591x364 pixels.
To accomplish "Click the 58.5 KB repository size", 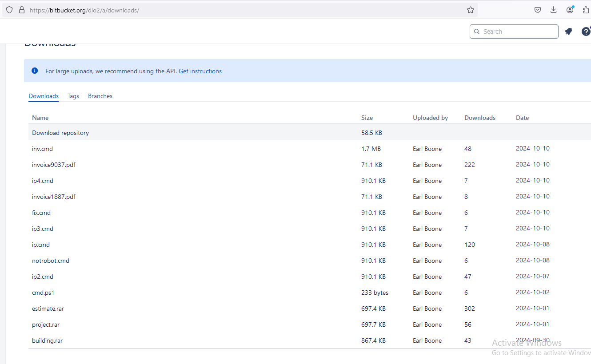I will [371, 133].
